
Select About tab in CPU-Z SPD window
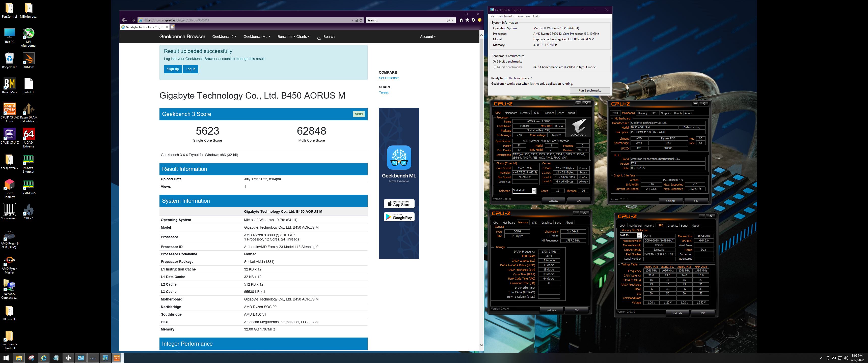[x=695, y=226]
